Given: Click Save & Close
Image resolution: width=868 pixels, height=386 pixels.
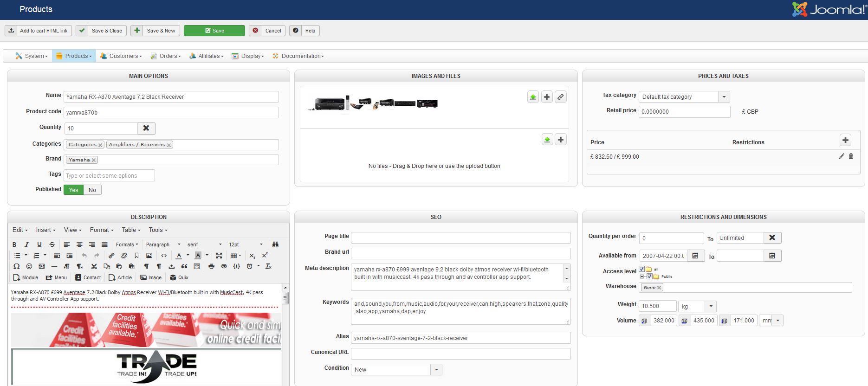Looking at the screenshot, I should tap(101, 31).
